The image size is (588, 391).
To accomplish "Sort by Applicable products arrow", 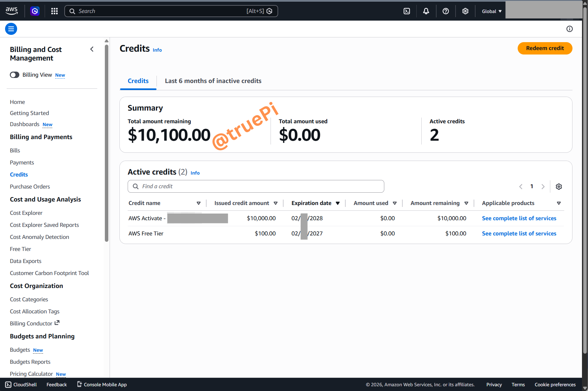I will click(x=559, y=203).
